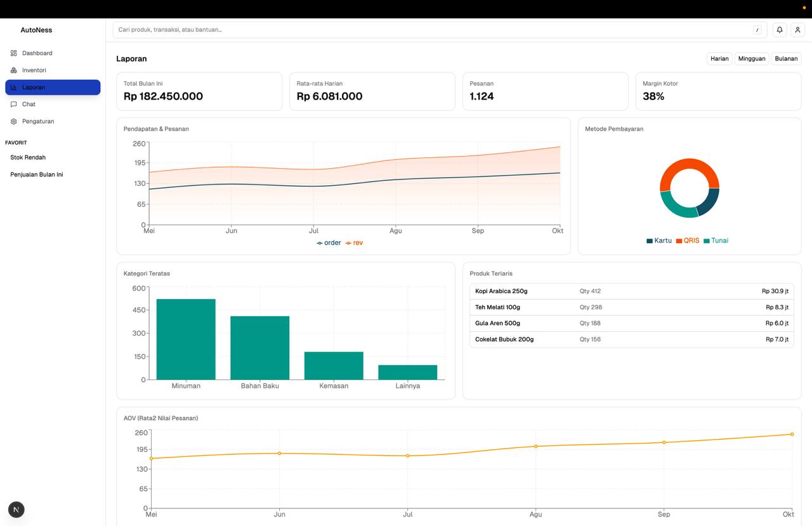812x526 pixels.
Task: Select the Bulanan report range
Action: (x=786, y=58)
